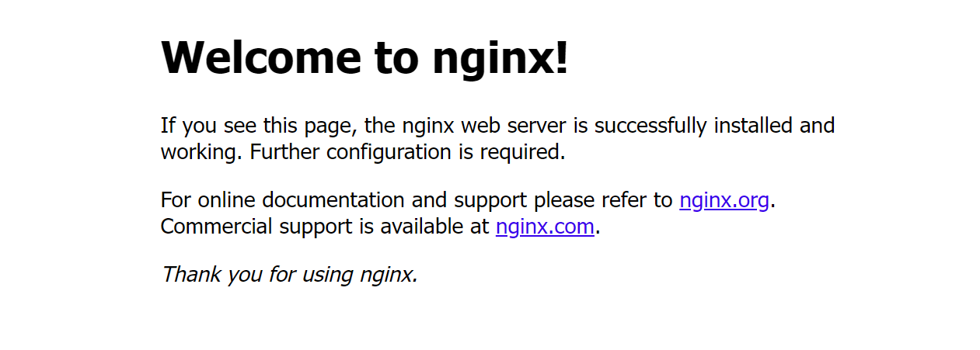The image size is (980, 350).
Task: Click the "Further configuration is required." sentence
Action: tap(408, 152)
